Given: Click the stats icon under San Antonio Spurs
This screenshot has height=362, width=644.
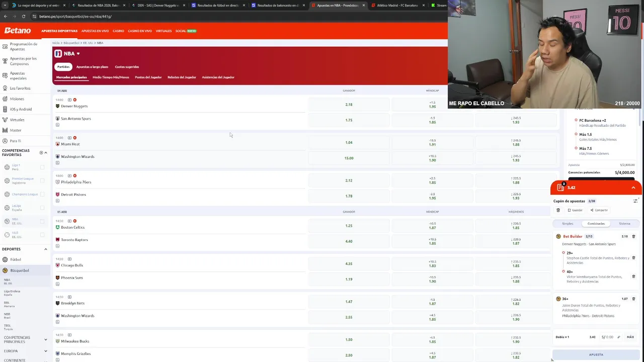Looking at the screenshot, I should click(57, 125).
